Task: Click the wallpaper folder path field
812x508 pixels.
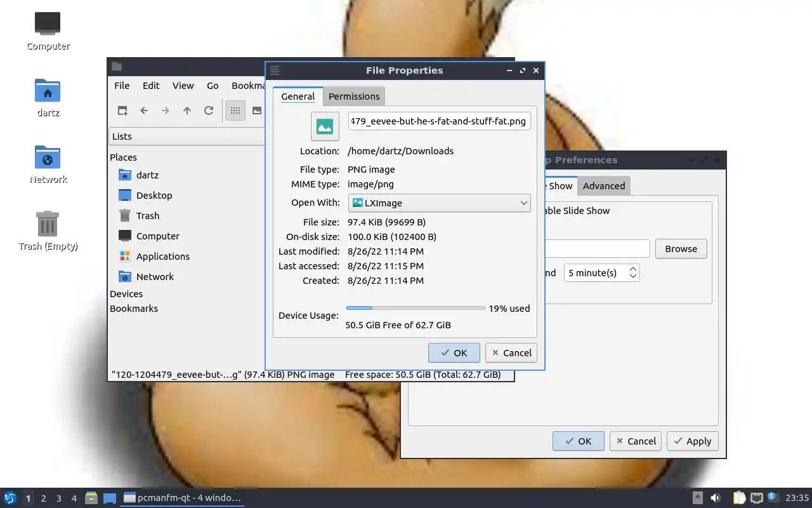Action: pyautogui.click(x=597, y=249)
